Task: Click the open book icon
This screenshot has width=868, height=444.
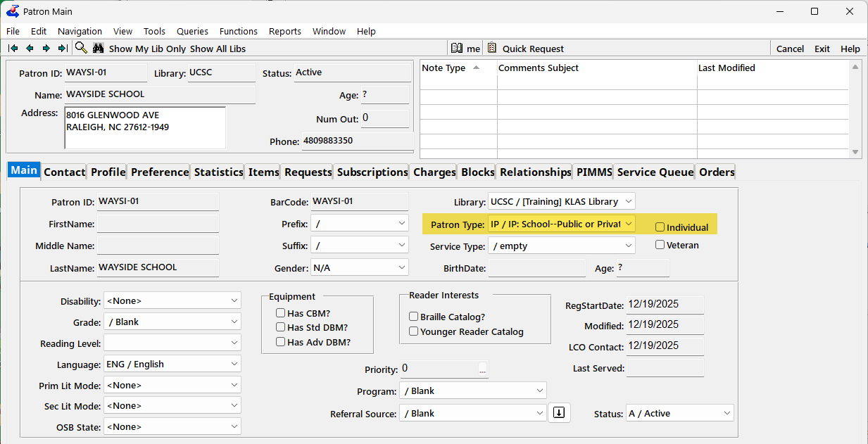Action: (x=457, y=49)
